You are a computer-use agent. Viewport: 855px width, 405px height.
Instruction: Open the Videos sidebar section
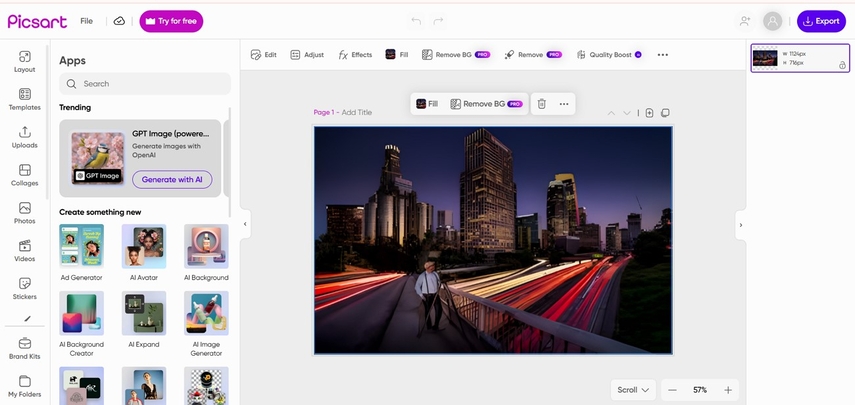(25, 251)
